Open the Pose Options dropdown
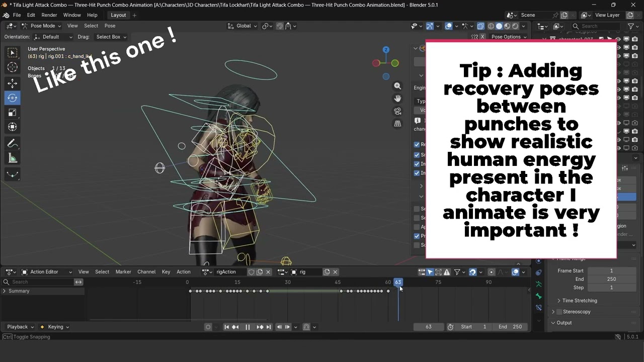Screen dimensions: 644x362 (509, 37)
